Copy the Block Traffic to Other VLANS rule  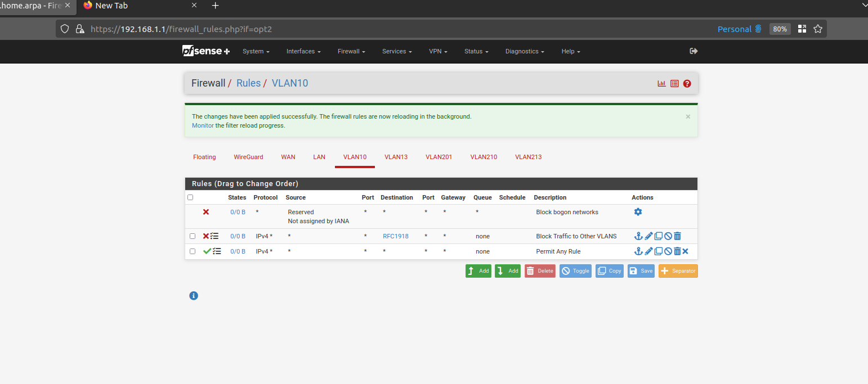pos(658,236)
